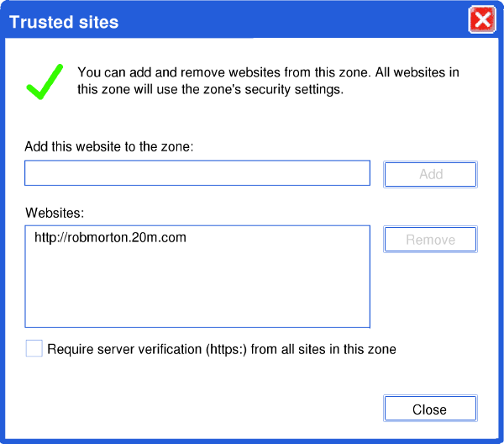Viewport: 504px width, 444px height.
Task: Focus the 'Add this website' text field
Action: coord(197,173)
